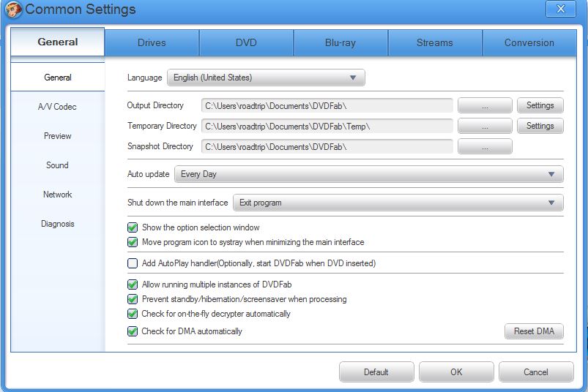
Task: Toggle Allow running multiple instances checkbox
Action: pos(133,284)
